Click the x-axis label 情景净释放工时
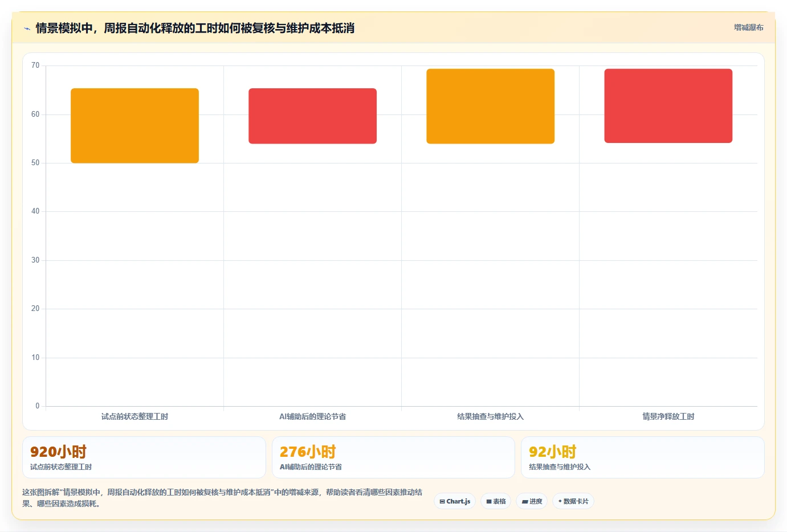The height and width of the screenshot is (532, 787). [x=668, y=416]
